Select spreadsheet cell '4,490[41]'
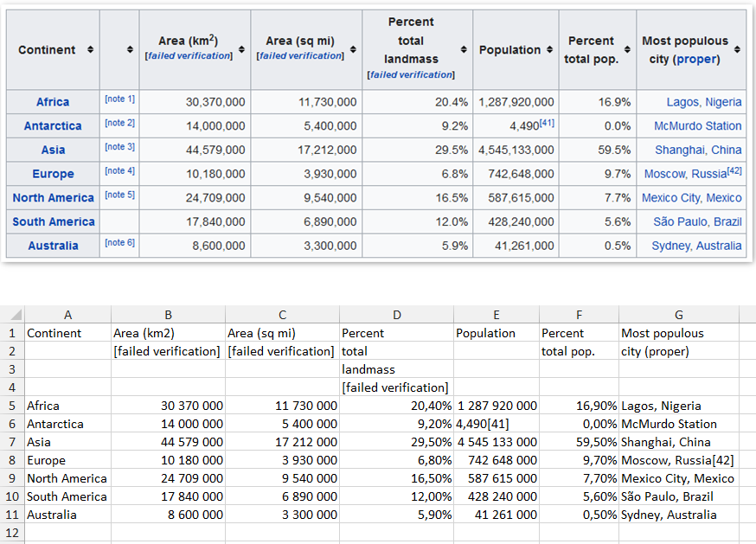This screenshot has width=756, height=544. pyautogui.click(x=497, y=424)
